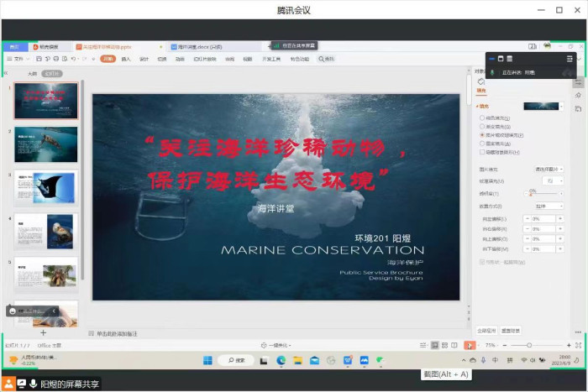
Task: Click the list-layout icon on floating meeting bar
Action: (510, 59)
